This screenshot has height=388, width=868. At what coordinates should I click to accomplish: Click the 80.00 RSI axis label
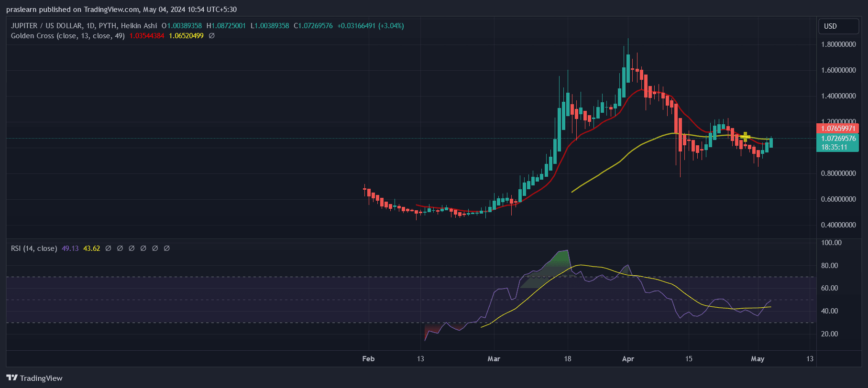pyautogui.click(x=830, y=266)
